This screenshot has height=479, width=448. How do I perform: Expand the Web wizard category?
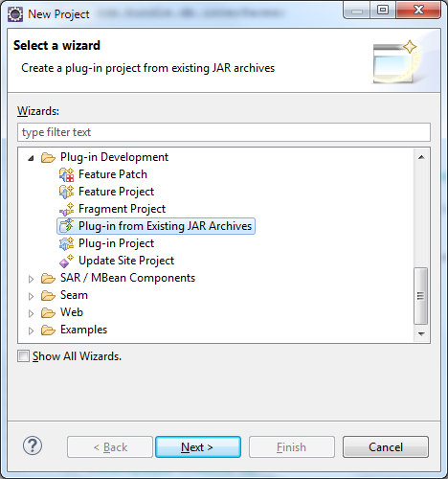(x=31, y=313)
